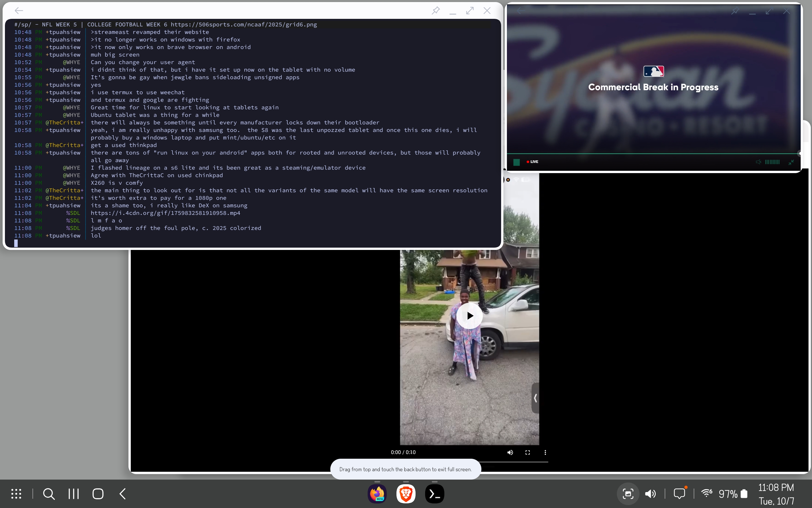Viewport: 812px width, 508px height.
Task: Play the video with center play button
Action: [469, 315]
